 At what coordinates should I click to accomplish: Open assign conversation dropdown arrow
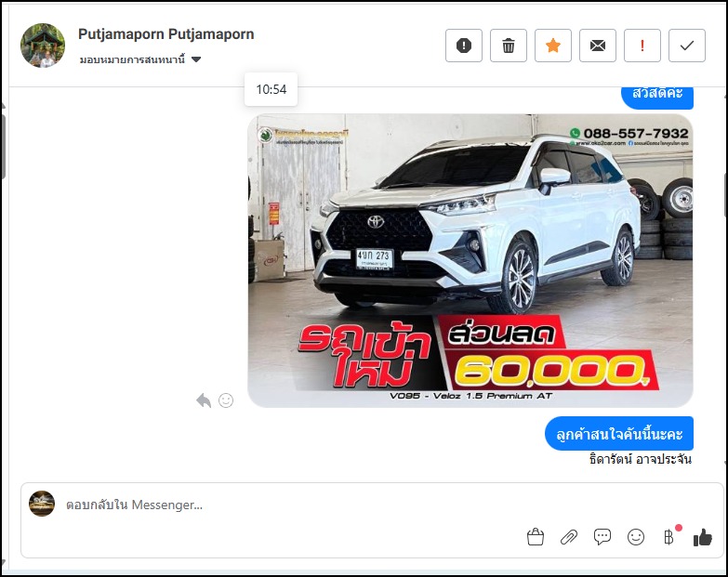(196, 59)
